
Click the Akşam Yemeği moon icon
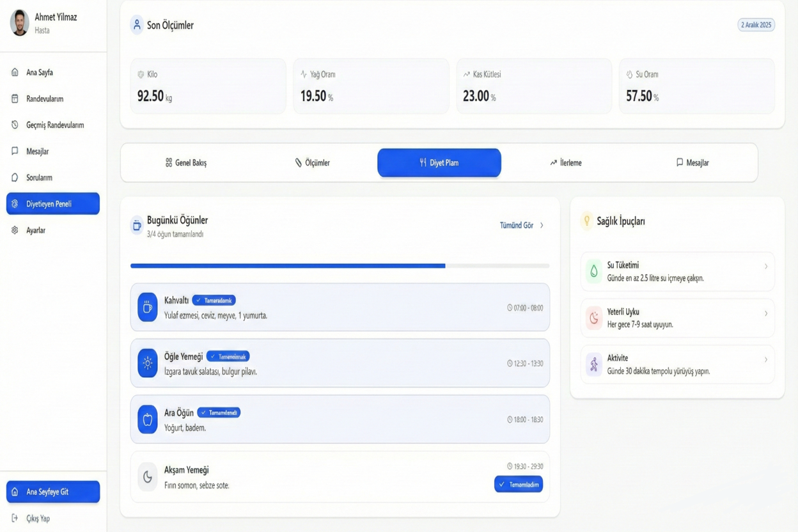coord(147,477)
